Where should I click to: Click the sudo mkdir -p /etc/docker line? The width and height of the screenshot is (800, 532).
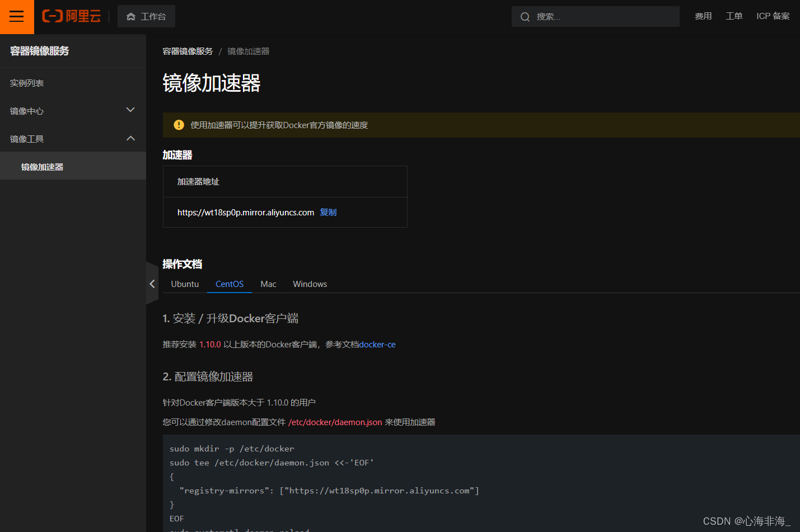[232, 449]
